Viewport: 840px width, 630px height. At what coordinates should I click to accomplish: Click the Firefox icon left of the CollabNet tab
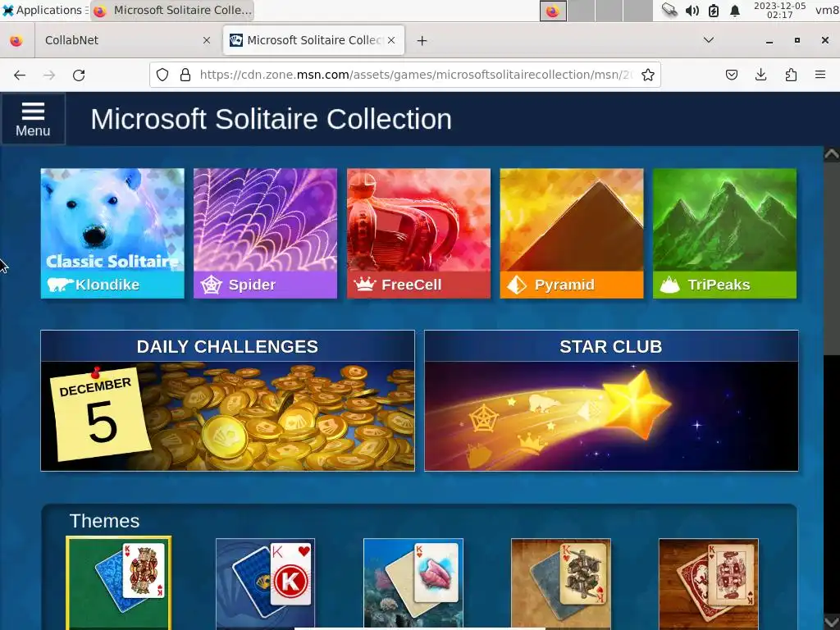[x=16, y=41]
